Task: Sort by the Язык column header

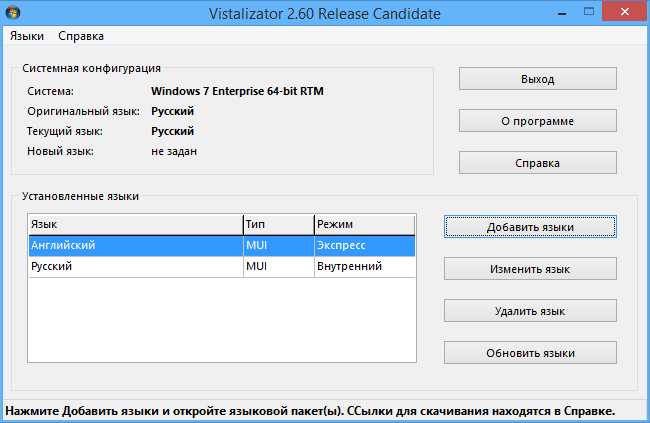Action: point(134,224)
